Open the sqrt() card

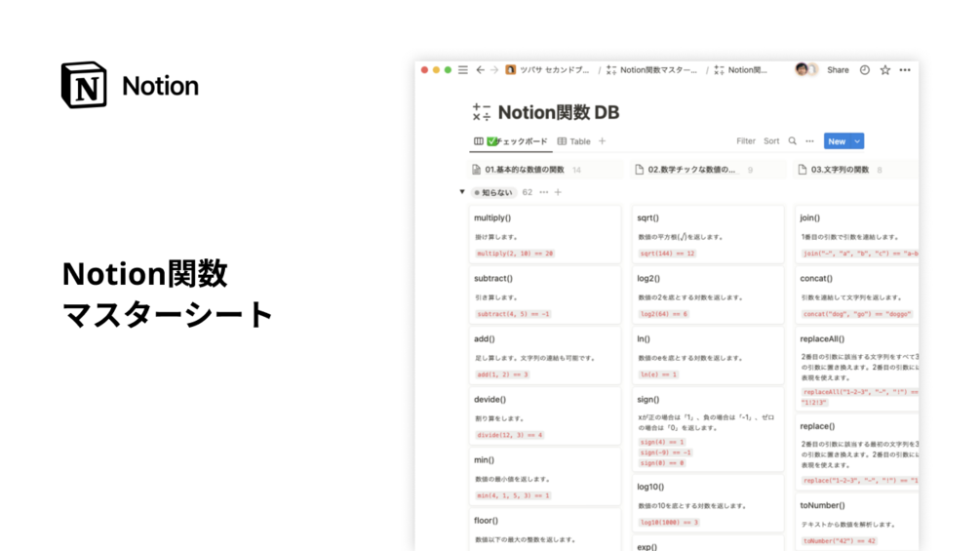coord(708,235)
